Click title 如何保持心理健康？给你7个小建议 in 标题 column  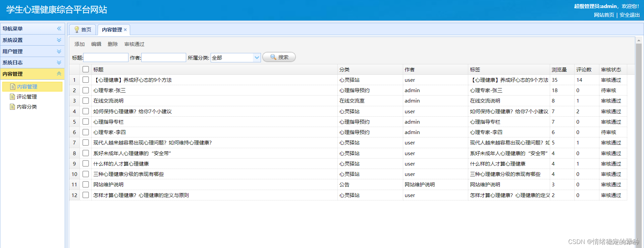coord(132,111)
